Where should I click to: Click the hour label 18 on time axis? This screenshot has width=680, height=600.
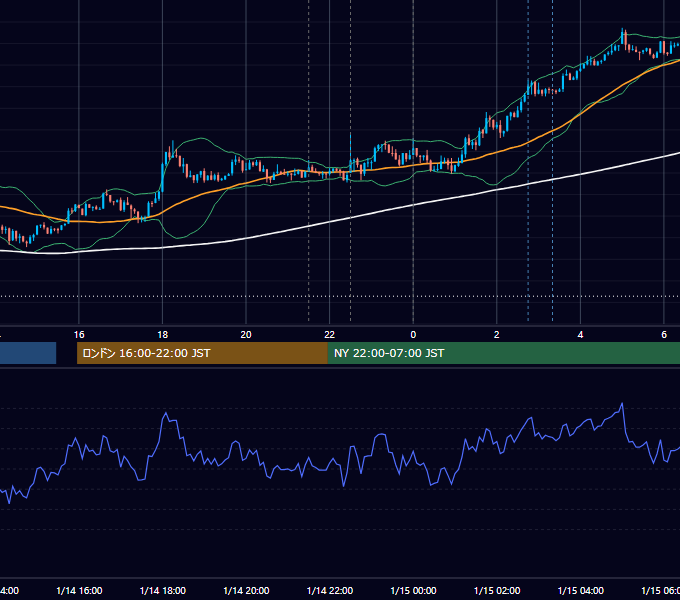pos(163,335)
